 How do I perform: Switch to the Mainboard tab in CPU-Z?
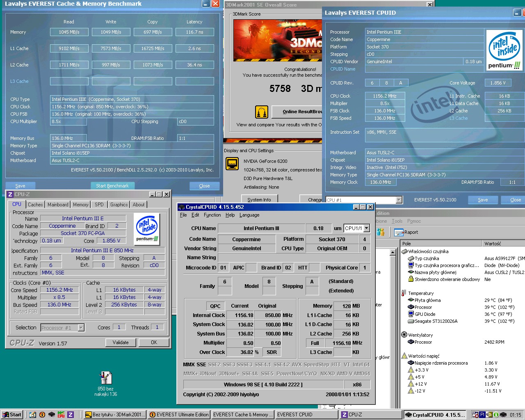click(58, 205)
